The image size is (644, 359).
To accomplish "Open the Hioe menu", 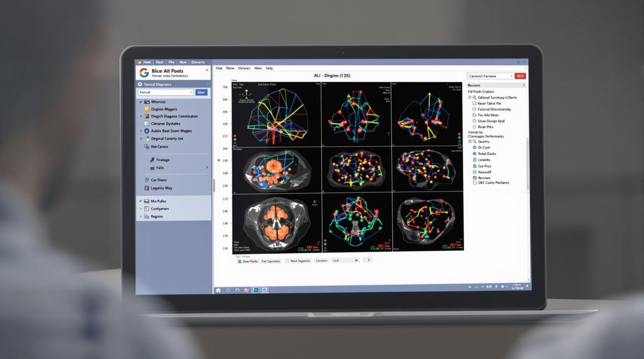I will tap(219, 68).
